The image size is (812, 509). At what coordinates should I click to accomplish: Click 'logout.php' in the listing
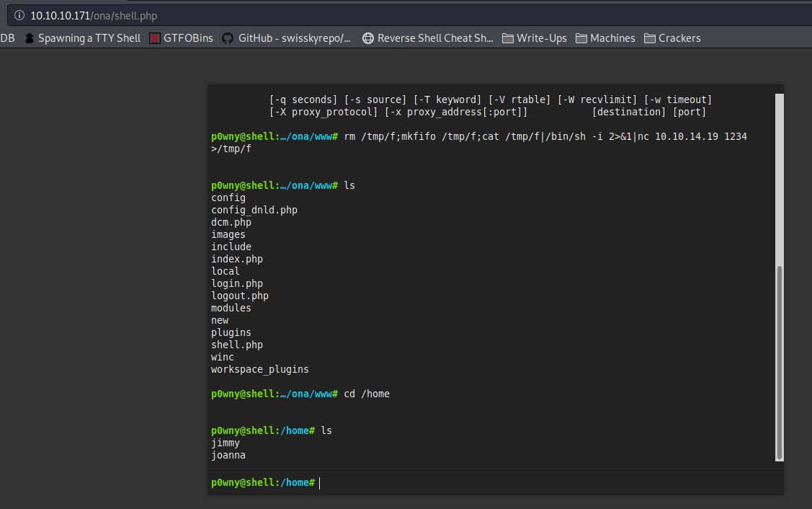point(240,296)
